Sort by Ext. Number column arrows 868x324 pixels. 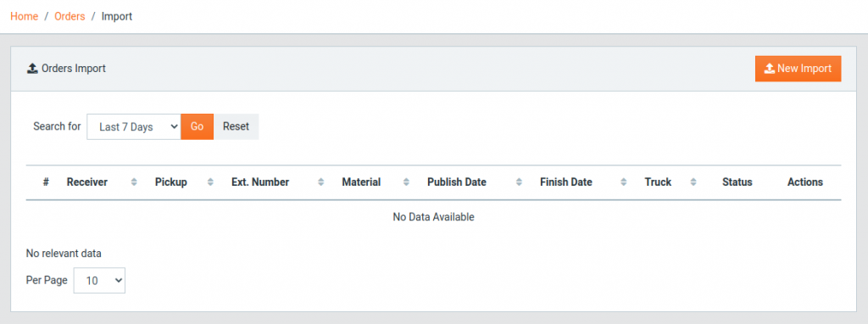(x=321, y=182)
